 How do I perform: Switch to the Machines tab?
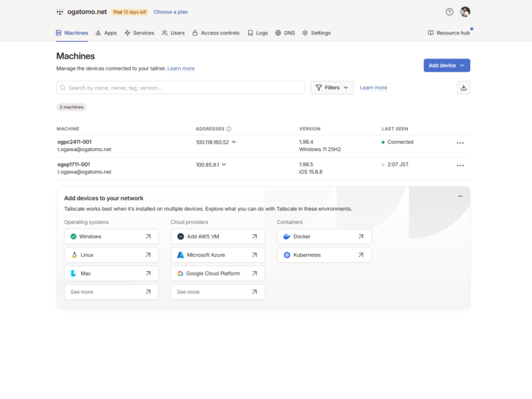click(x=72, y=33)
